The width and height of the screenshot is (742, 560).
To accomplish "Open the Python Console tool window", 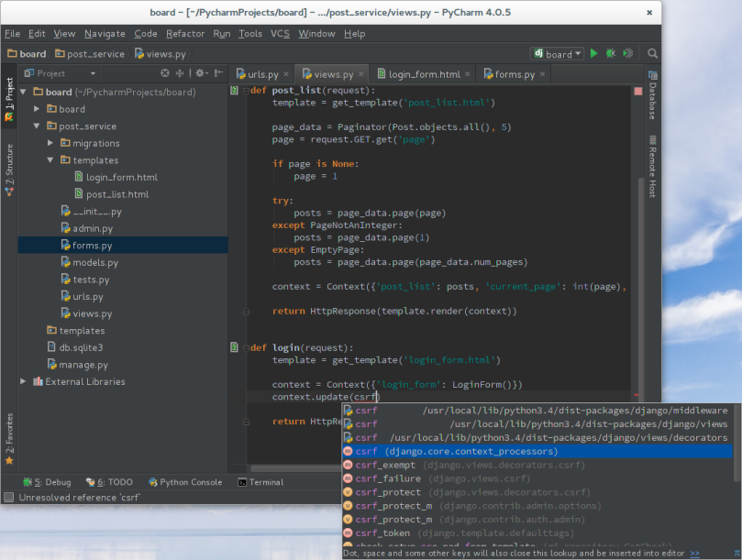I will (x=185, y=482).
